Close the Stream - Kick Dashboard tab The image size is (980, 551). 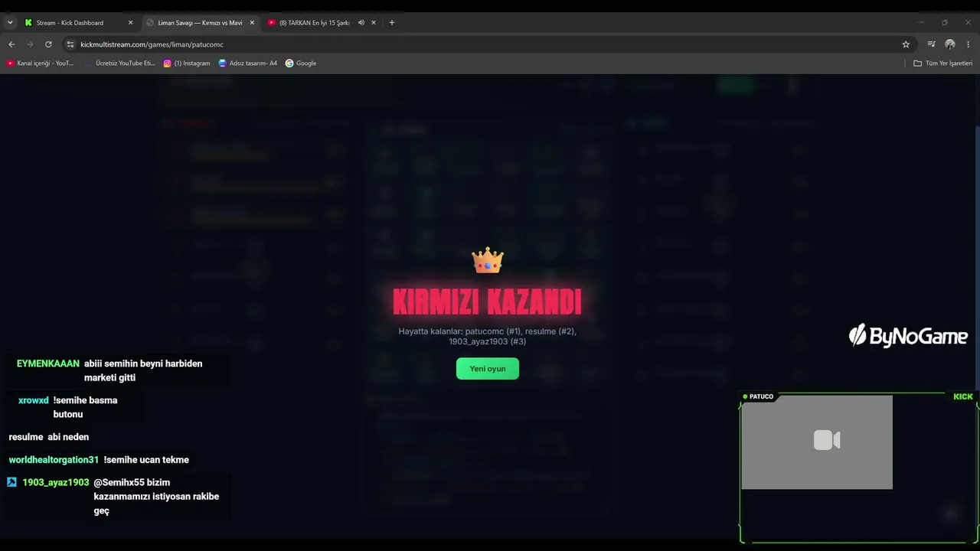130,22
